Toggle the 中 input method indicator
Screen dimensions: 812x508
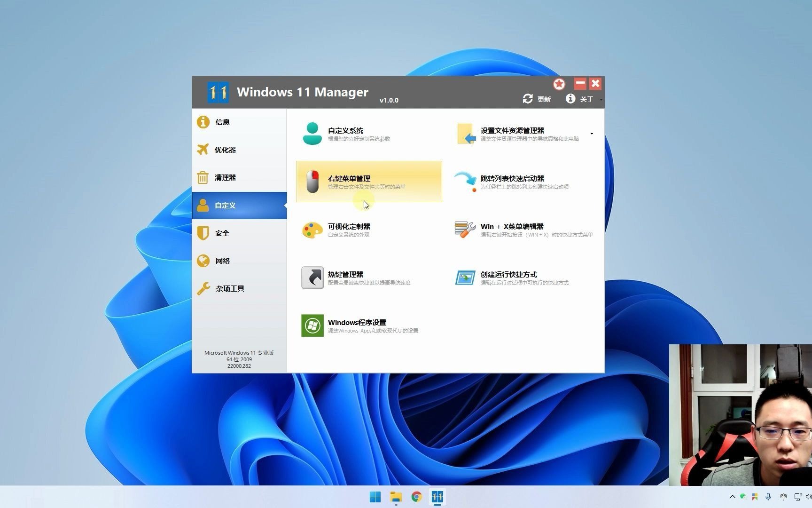click(783, 497)
